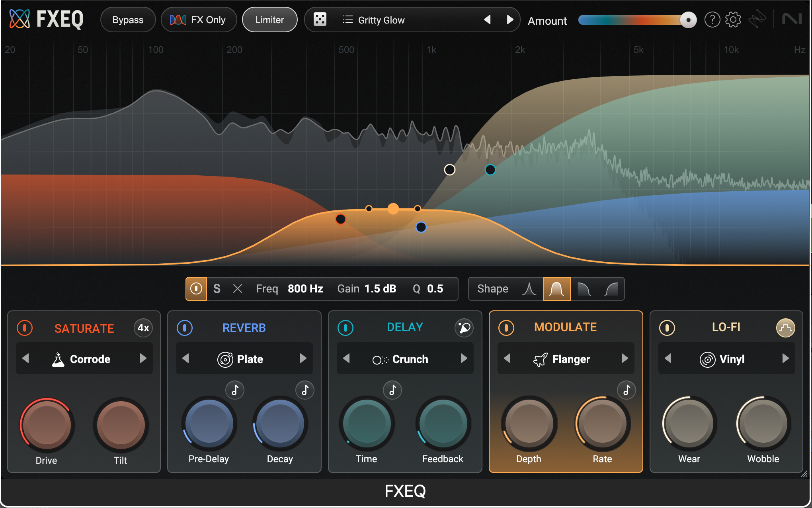This screenshot has width=812, height=508.
Task: Switch to next Flanger modulation type
Action: point(625,359)
